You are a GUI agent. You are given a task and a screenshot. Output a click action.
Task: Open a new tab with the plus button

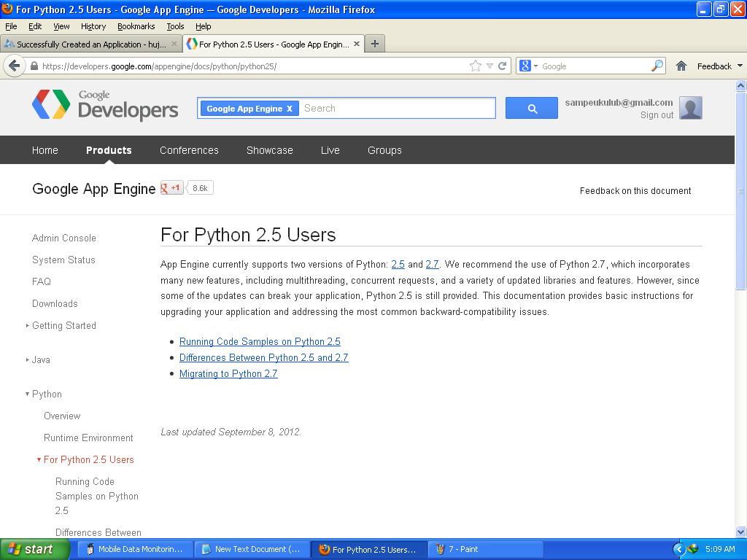pyautogui.click(x=375, y=44)
